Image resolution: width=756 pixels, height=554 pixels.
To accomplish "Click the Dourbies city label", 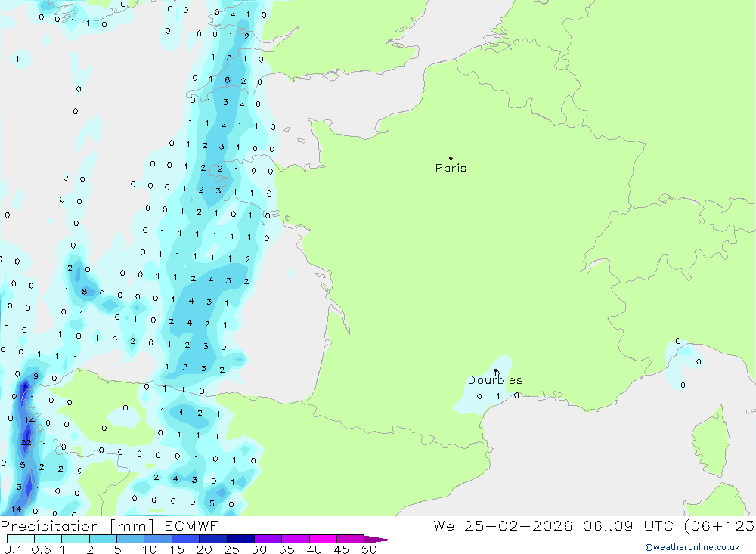I will (495, 380).
